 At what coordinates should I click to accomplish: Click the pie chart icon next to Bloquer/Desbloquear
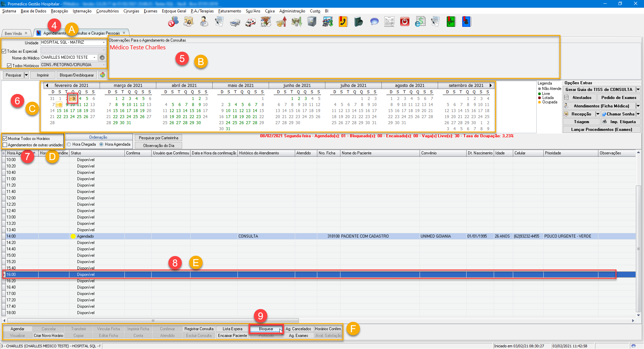(103, 75)
